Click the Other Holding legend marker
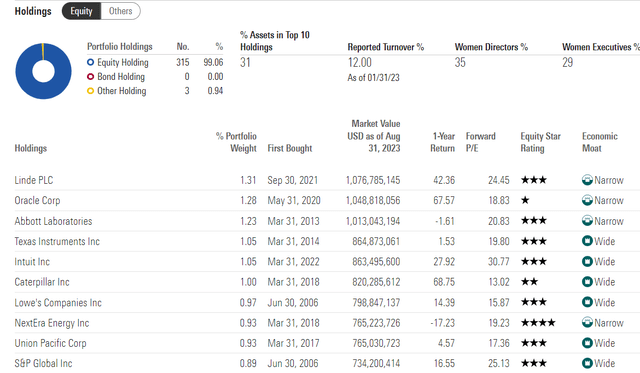 pyautogui.click(x=91, y=91)
